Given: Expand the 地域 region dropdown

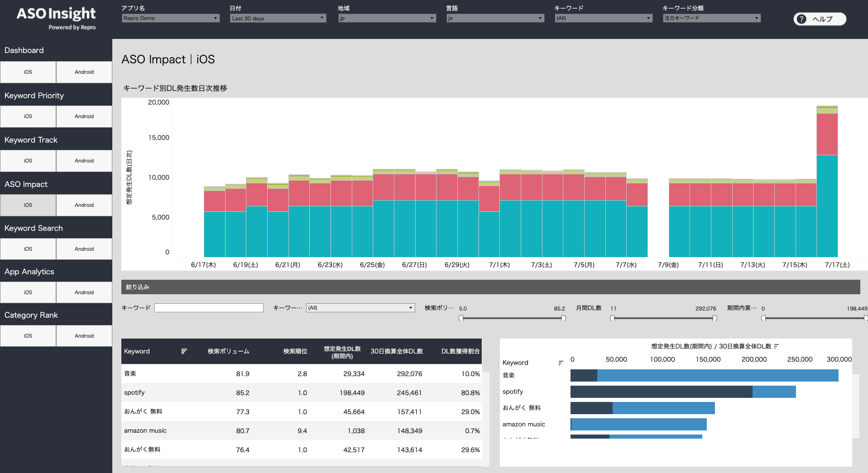Looking at the screenshot, I should (x=386, y=18).
